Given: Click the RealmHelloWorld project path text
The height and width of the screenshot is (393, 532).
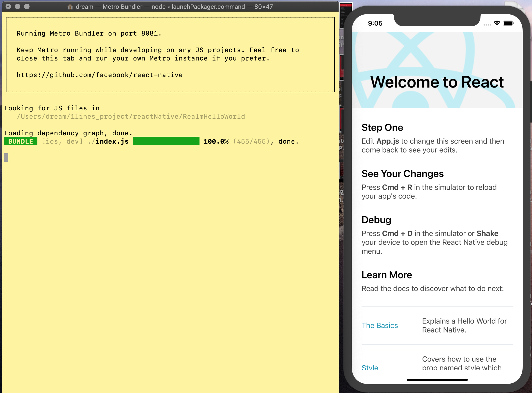Looking at the screenshot, I should click(x=131, y=116).
